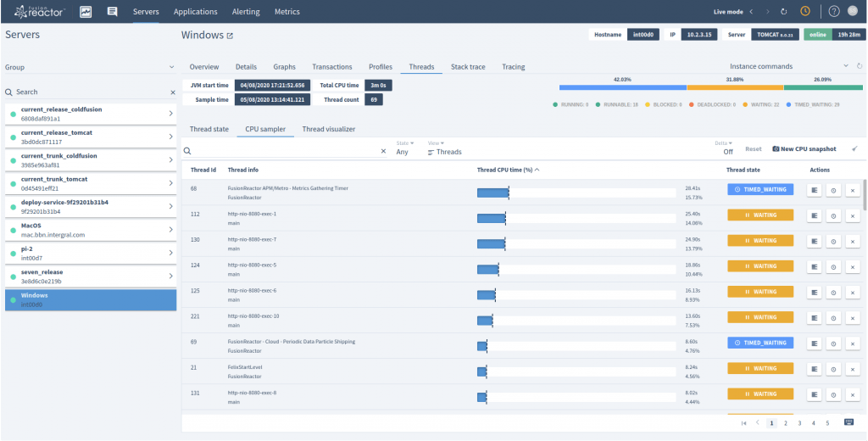Select the seven_release server

(x=91, y=276)
